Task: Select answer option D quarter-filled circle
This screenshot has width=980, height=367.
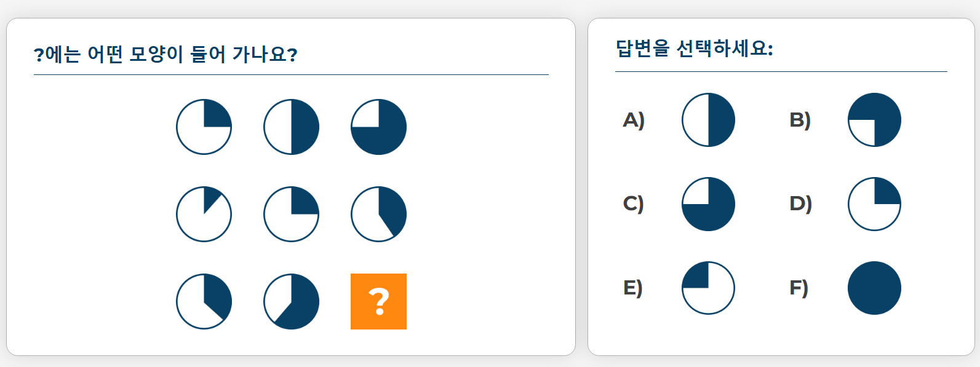Action: tap(874, 204)
